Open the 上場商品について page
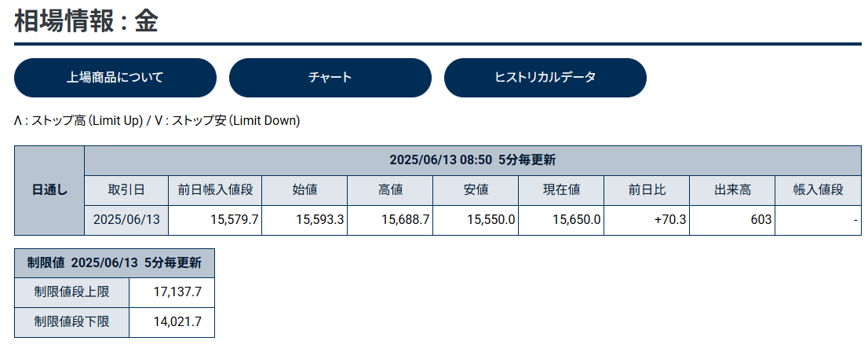 (x=115, y=78)
